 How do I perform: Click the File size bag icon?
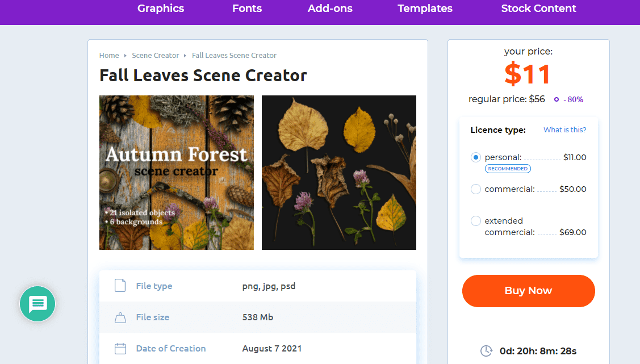click(x=120, y=317)
